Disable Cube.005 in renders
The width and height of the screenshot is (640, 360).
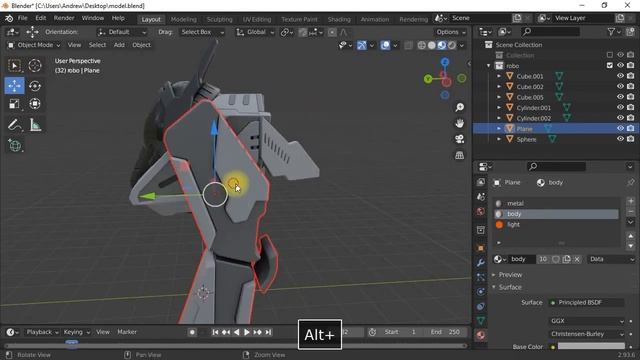pos(631,97)
